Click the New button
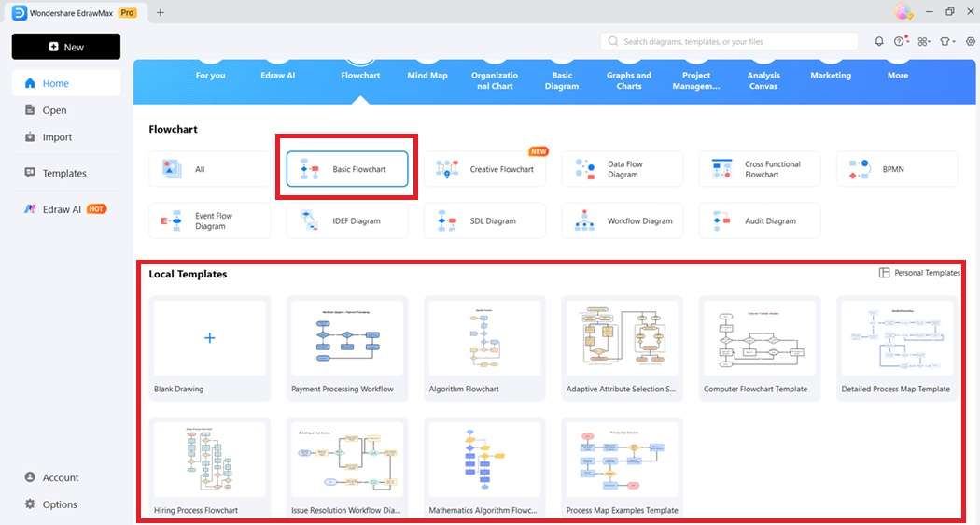This screenshot has width=980, height=525. point(65,47)
